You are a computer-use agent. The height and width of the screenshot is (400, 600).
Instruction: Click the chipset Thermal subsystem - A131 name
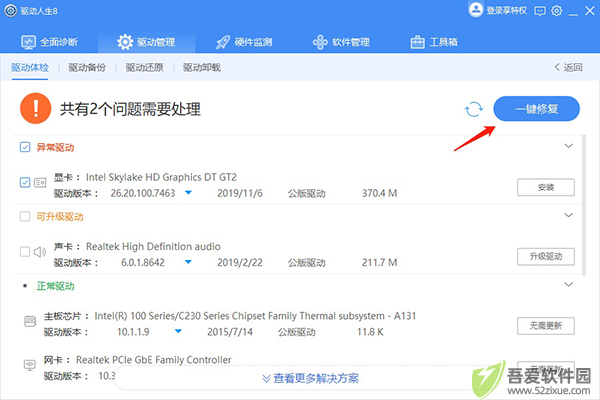[255, 316]
